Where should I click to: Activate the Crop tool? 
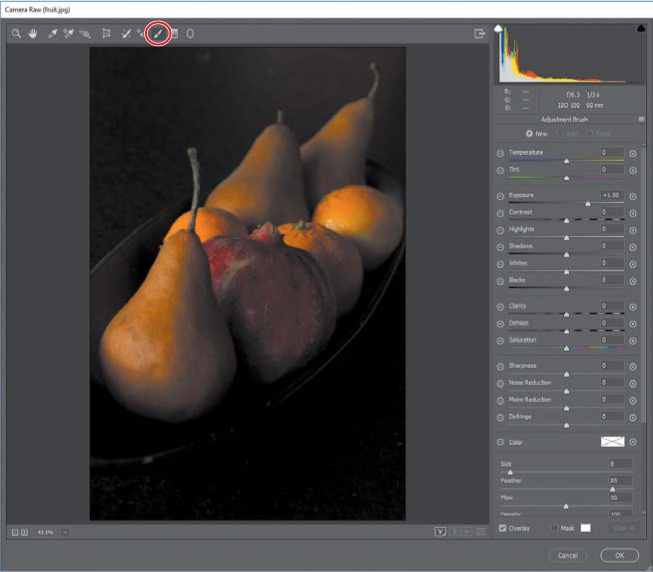[105, 34]
